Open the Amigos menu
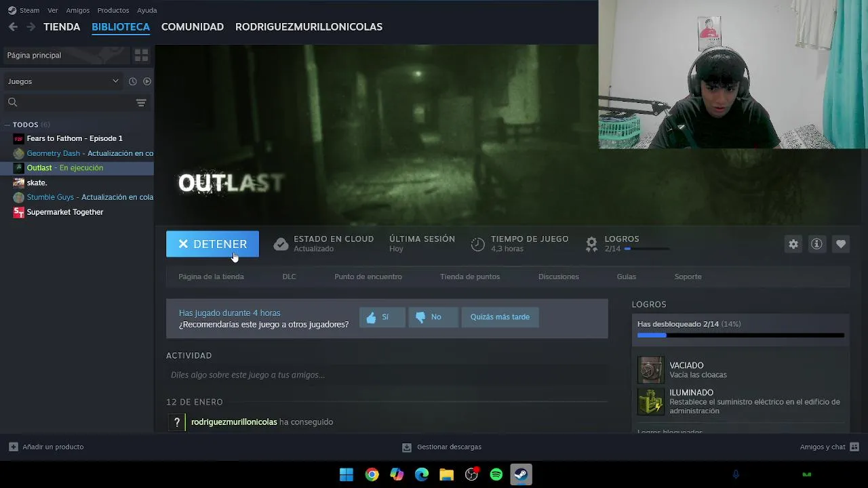Screen dimensions: 868x488 78,10
